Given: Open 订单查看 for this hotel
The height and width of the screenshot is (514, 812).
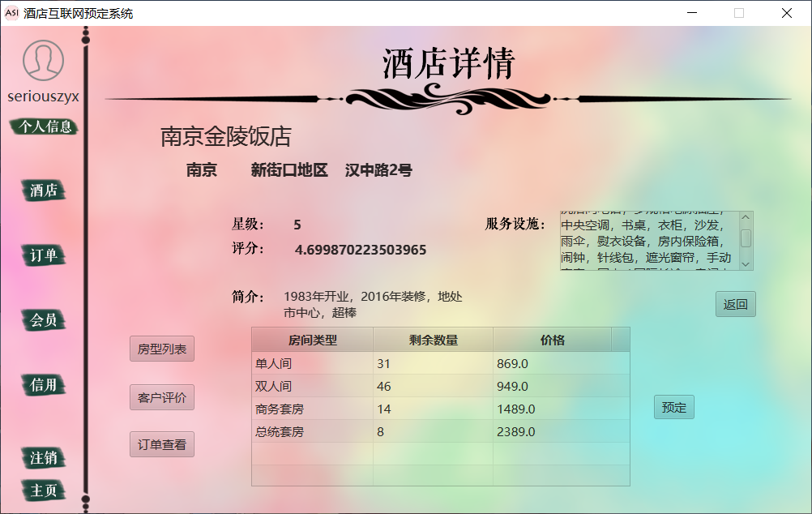Looking at the screenshot, I should coord(161,444).
